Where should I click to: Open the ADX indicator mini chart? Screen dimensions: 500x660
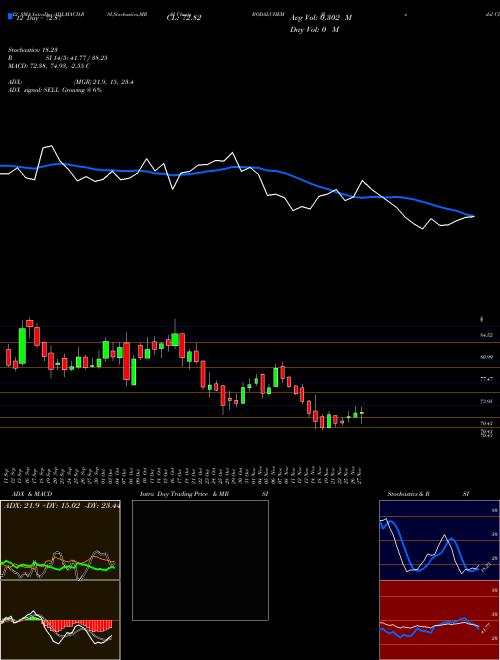click(60, 540)
